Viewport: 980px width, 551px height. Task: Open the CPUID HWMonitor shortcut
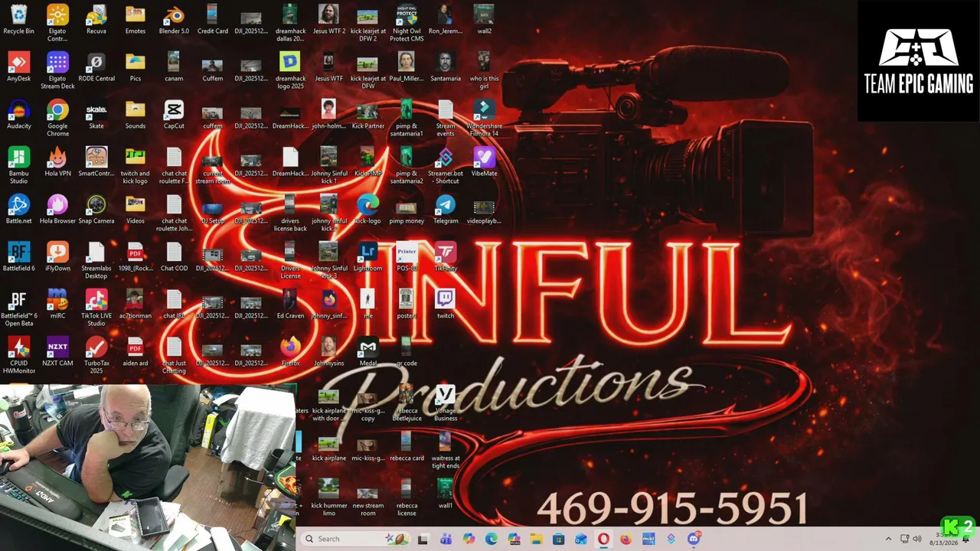coord(18,356)
